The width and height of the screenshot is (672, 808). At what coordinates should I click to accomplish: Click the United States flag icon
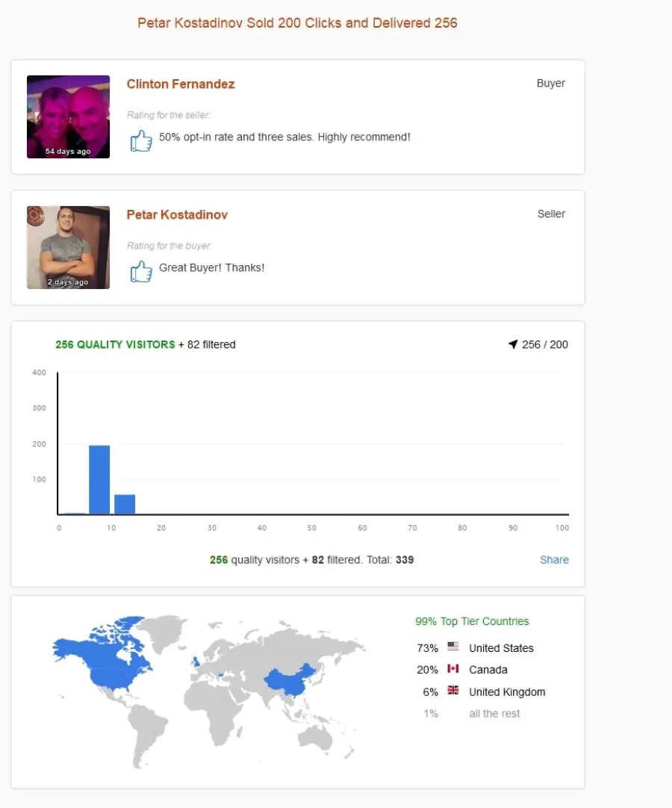[453, 646]
